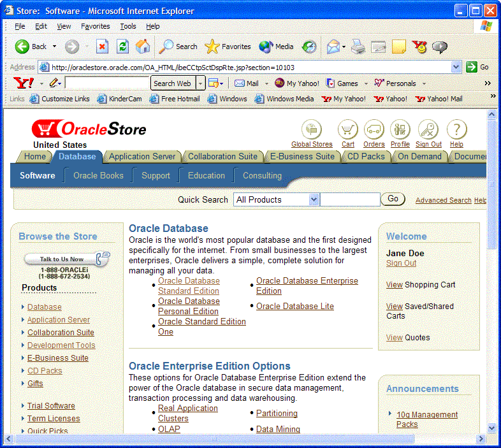
Task: Click the Search Web button
Action: coord(173,83)
